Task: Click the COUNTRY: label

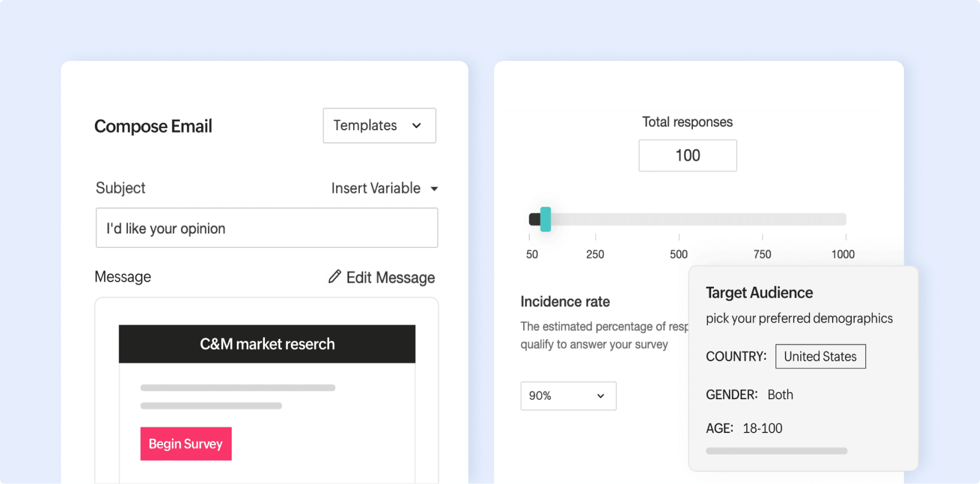Action: point(736,356)
